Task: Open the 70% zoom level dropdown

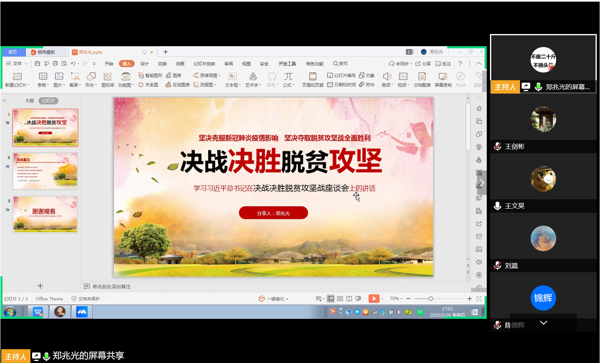Action: (396, 298)
